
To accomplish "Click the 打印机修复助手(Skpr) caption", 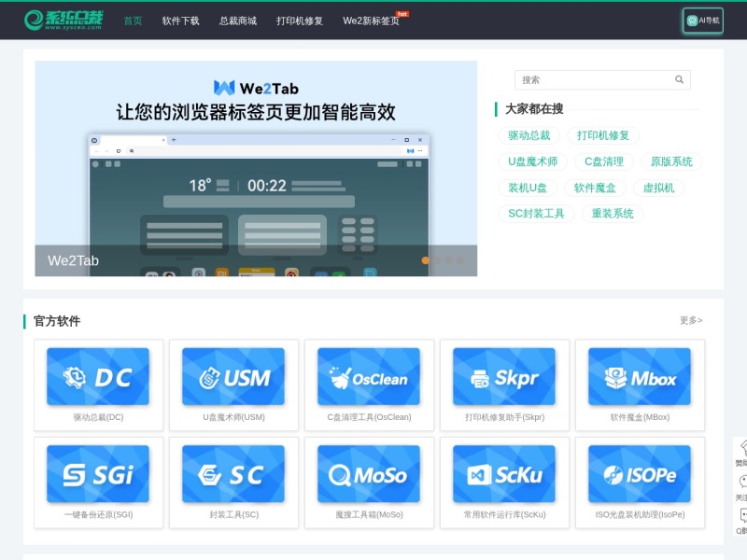I will 504,417.
